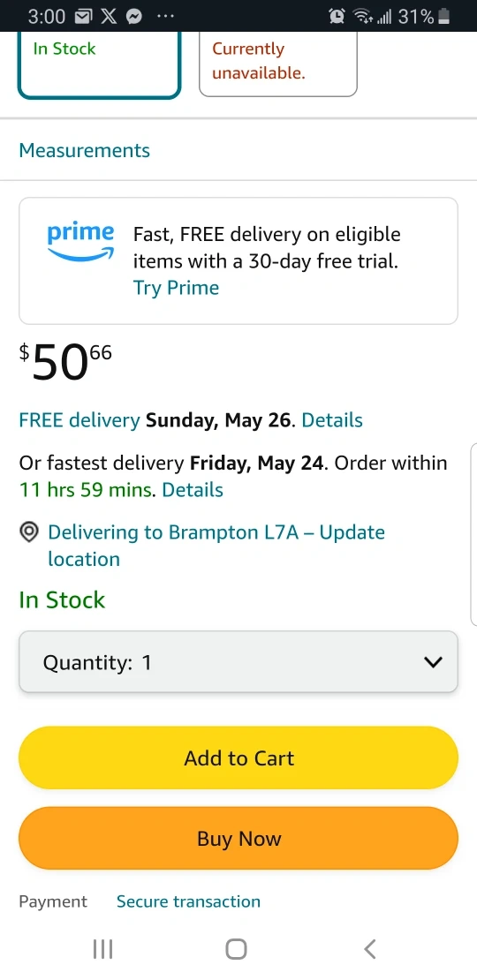Select the Currently unavailable option box
The image size is (477, 980).
[x=278, y=64]
